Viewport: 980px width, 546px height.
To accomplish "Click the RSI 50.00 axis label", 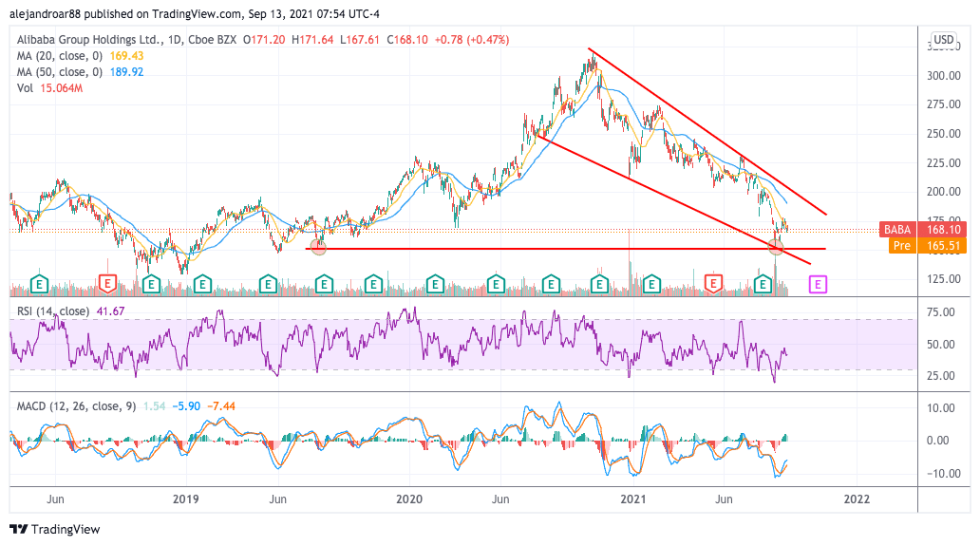I will pyautogui.click(x=941, y=344).
